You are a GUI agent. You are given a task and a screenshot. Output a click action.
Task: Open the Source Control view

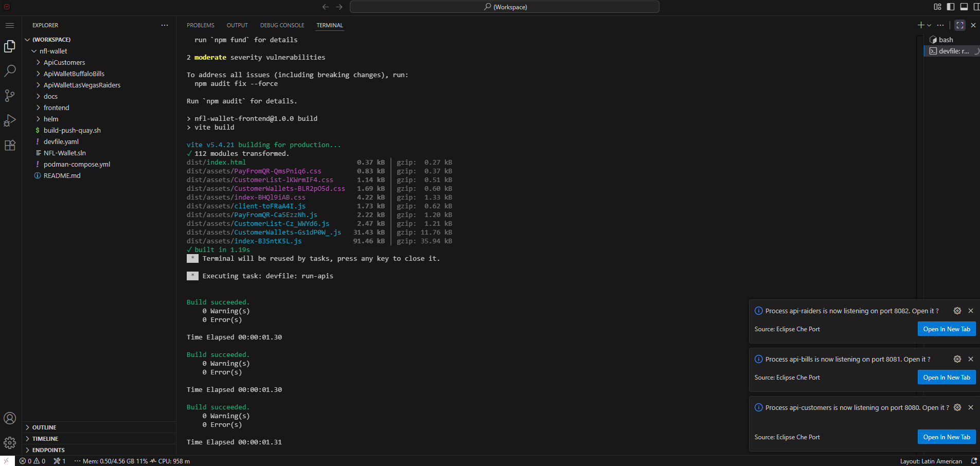tap(10, 96)
